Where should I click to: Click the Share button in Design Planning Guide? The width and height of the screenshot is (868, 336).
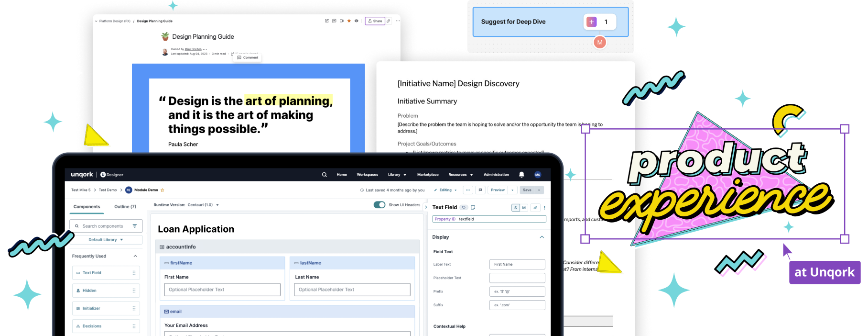375,21
